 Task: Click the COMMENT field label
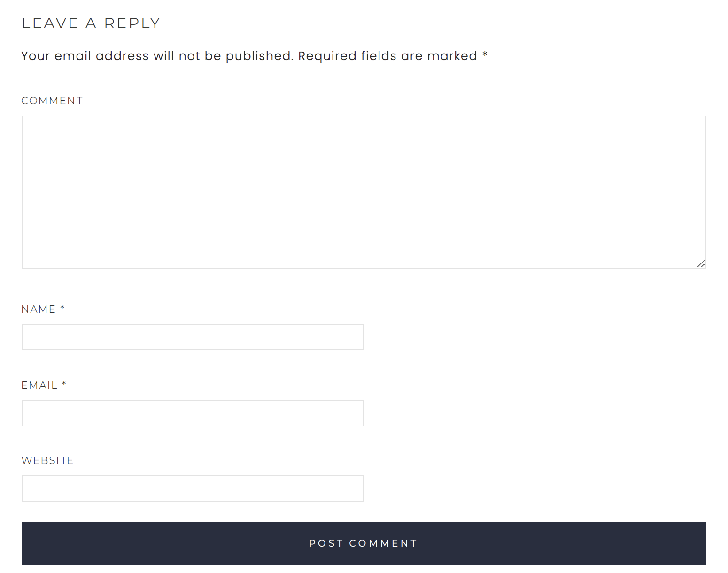tap(52, 101)
